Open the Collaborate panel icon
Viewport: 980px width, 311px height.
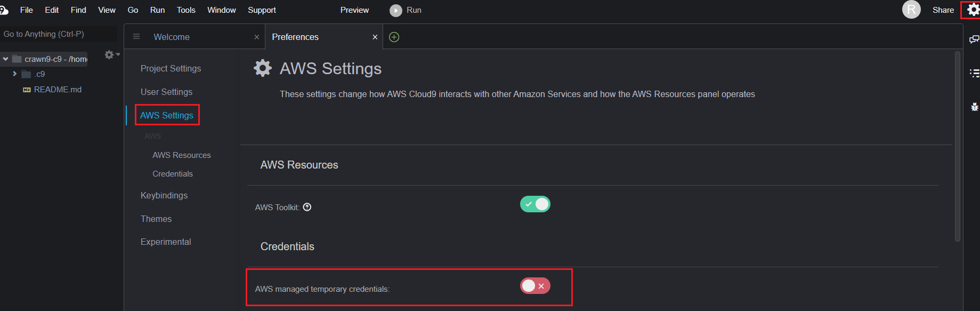pos(974,39)
